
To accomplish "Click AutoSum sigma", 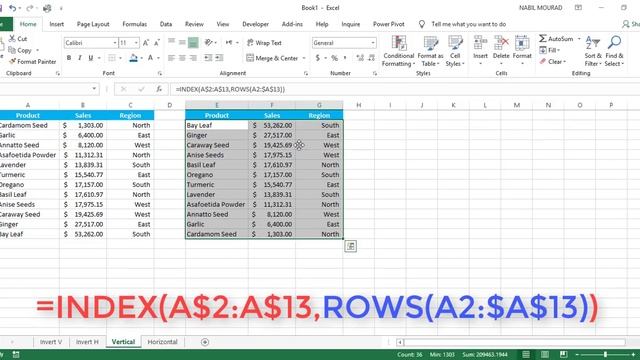I will click(x=556, y=38).
